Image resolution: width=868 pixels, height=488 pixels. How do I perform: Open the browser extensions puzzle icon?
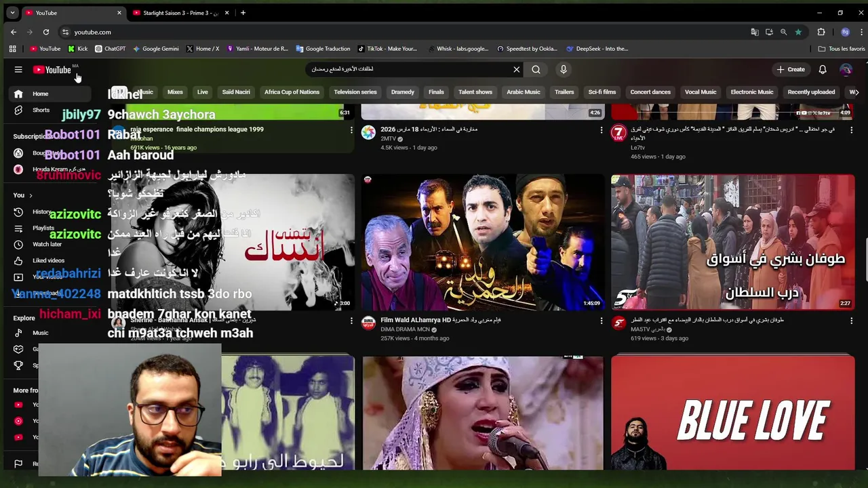pyautogui.click(x=821, y=32)
